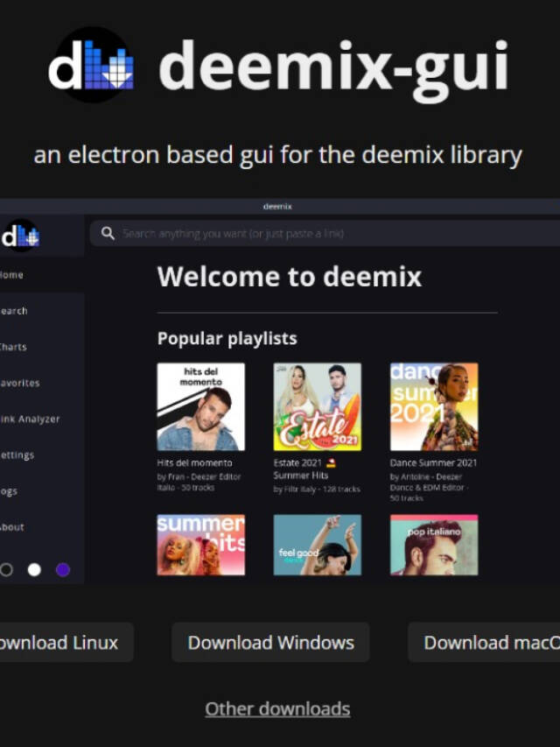Select the white theme swatch
This screenshot has width=560, height=747.
[x=34, y=570]
